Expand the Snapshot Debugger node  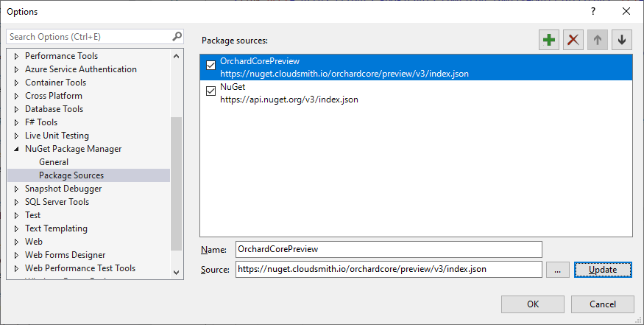point(16,189)
